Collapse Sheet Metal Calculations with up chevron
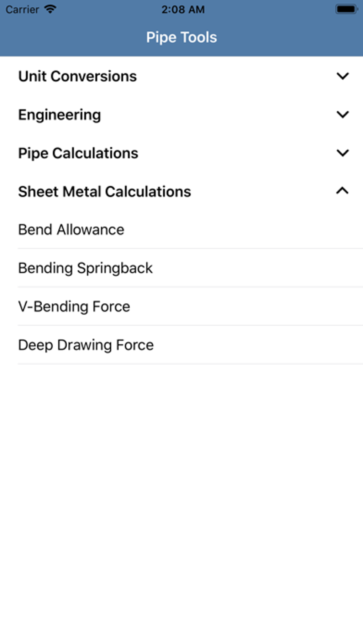The height and width of the screenshot is (644, 363). point(342,191)
